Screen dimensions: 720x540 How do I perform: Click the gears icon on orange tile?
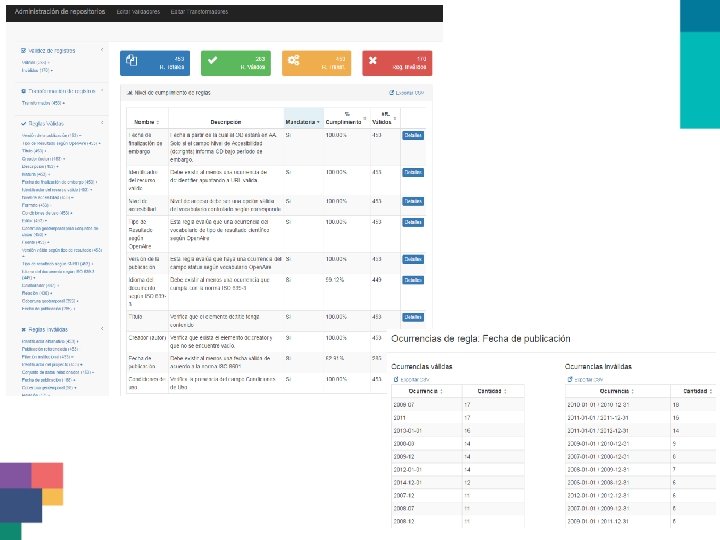tap(293, 60)
